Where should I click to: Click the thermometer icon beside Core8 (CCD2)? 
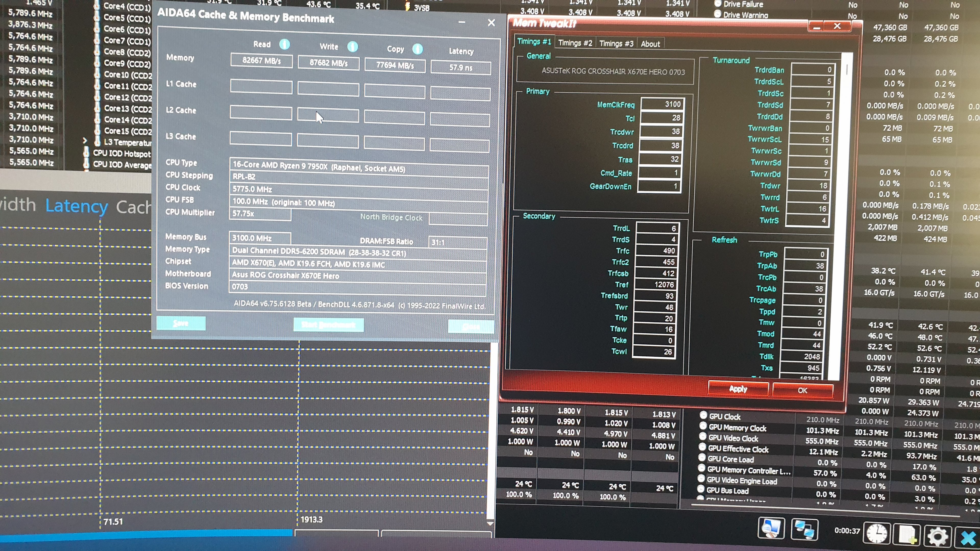tap(97, 51)
